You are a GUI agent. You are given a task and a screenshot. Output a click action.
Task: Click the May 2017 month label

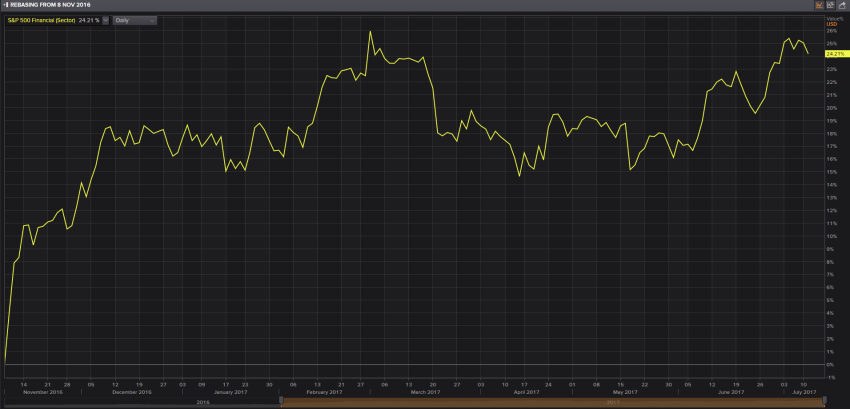pos(626,392)
